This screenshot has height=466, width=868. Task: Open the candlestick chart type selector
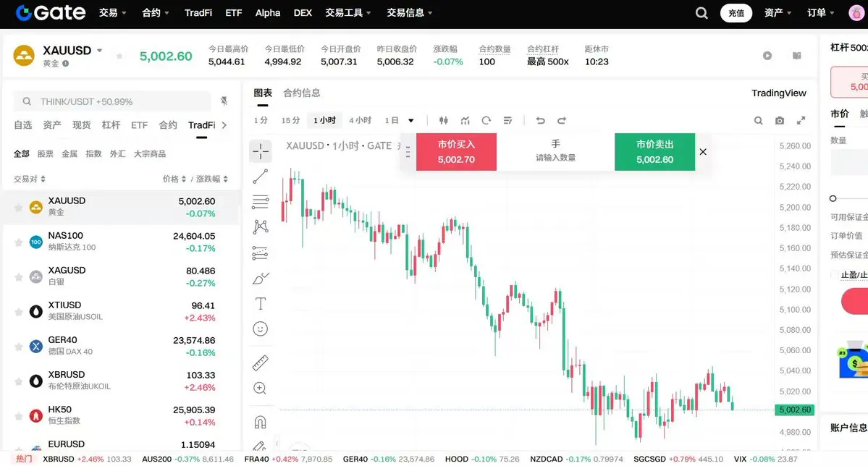click(x=443, y=120)
